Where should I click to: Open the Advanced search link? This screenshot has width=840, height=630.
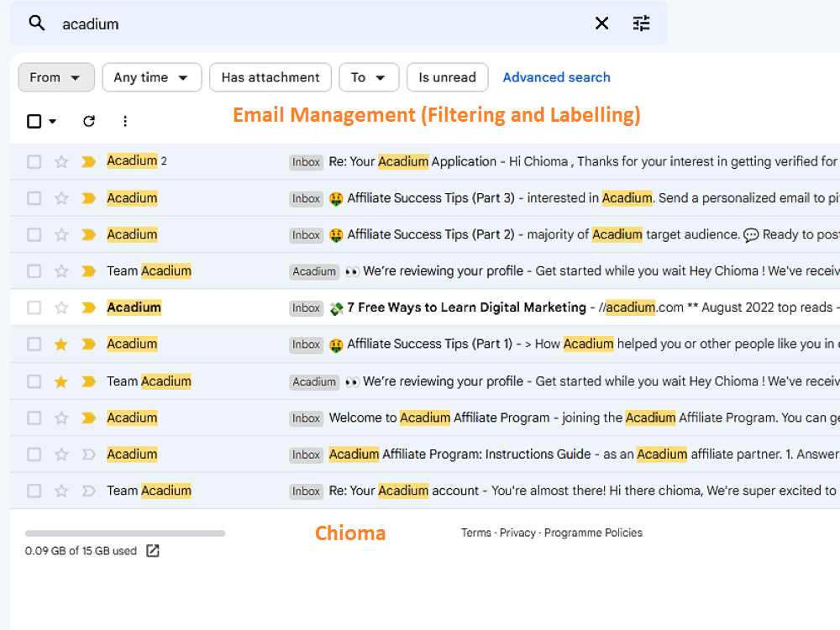tap(556, 77)
